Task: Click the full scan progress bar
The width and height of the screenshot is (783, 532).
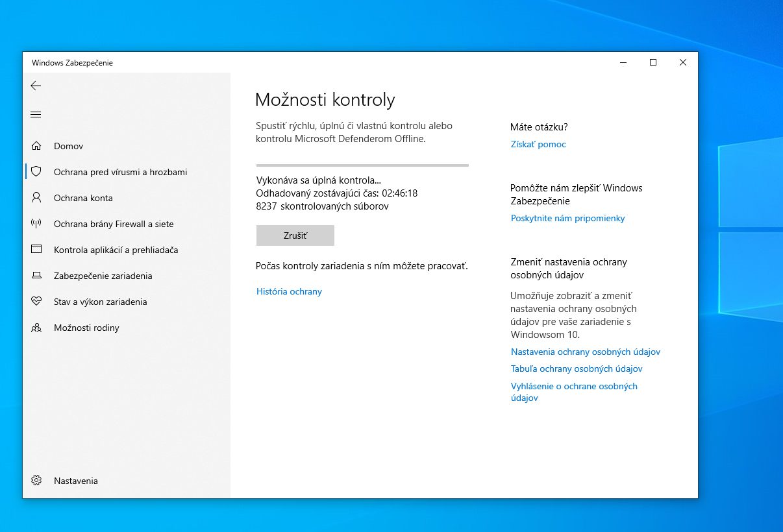Action: tap(362, 165)
